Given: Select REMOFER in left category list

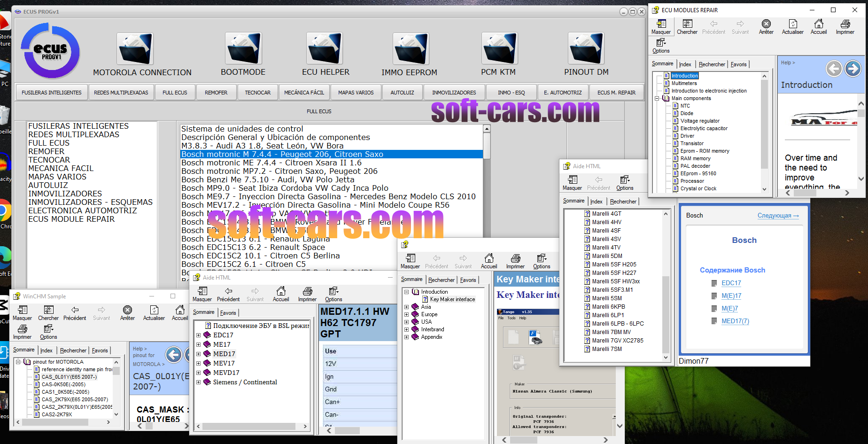Looking at the screenshot, I should tap(46, 151).
